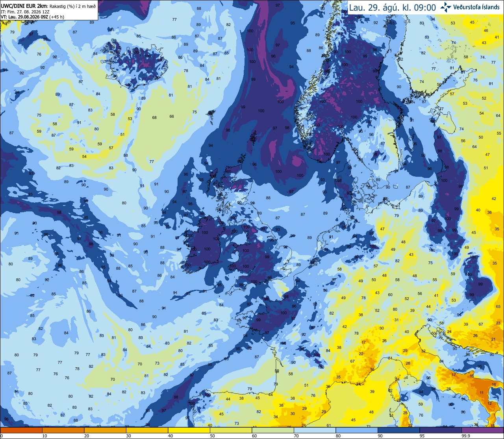
Task: Click the 99.9 tick label on color scale
Action: [x=467, y=436]
